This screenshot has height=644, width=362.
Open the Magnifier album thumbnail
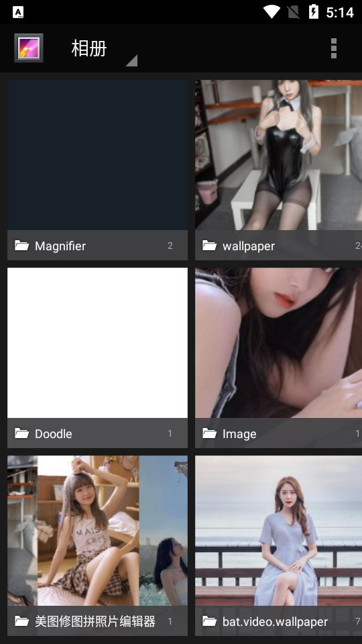[97, 155]
